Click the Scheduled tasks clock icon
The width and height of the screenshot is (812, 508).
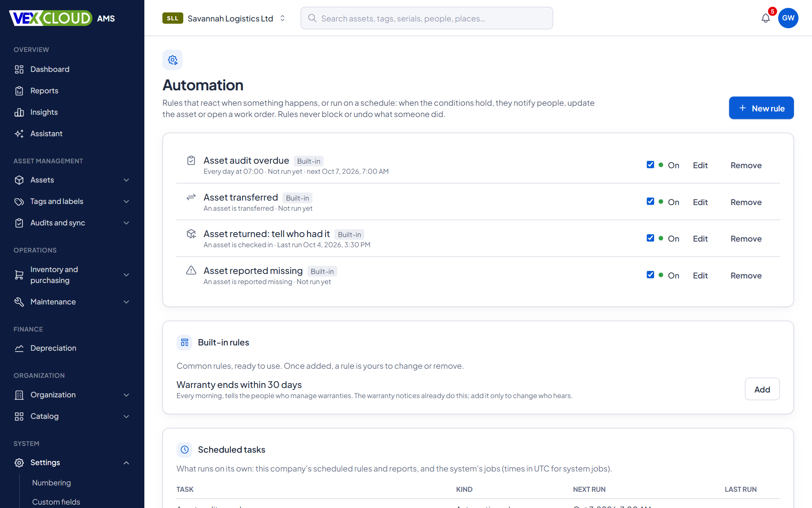tap(184, 450)
